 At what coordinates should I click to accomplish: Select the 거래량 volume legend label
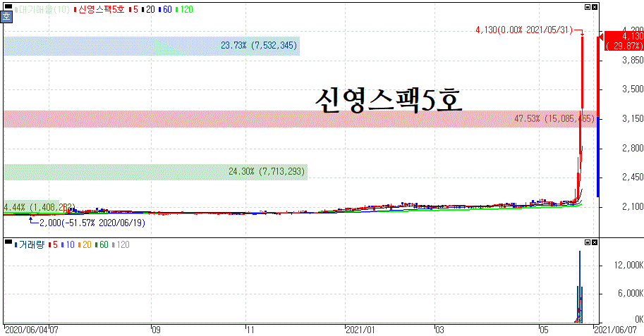pos(29,245)
